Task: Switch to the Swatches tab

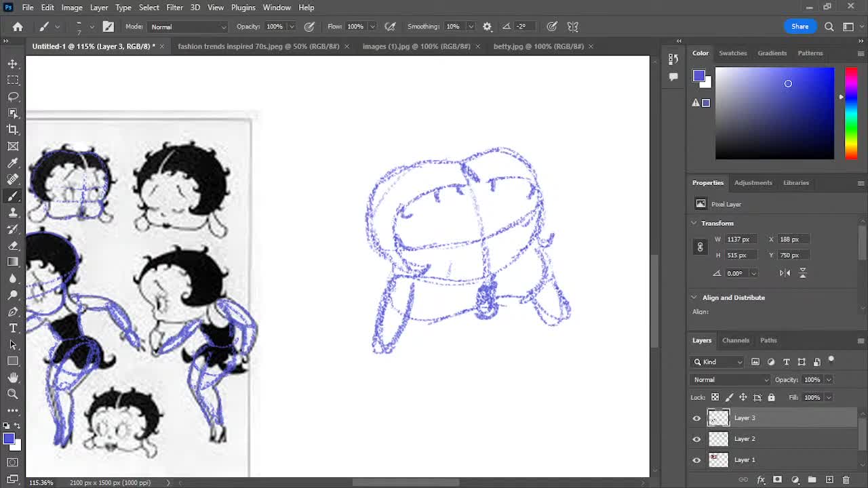Action: 733,53
